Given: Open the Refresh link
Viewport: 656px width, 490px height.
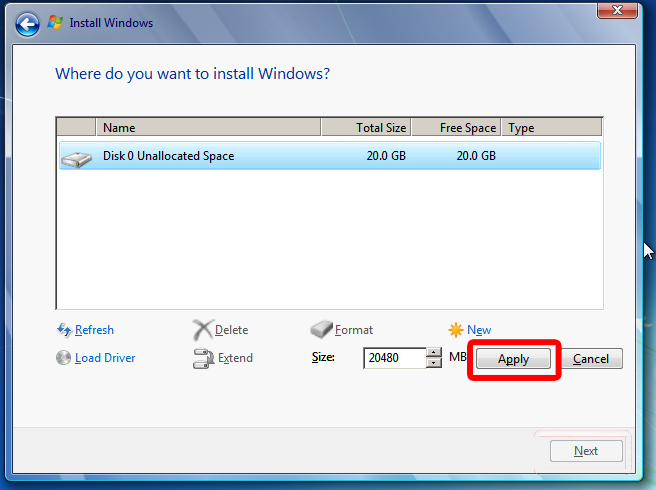Looking at the screenshot, I should click(x=94, y=330).
